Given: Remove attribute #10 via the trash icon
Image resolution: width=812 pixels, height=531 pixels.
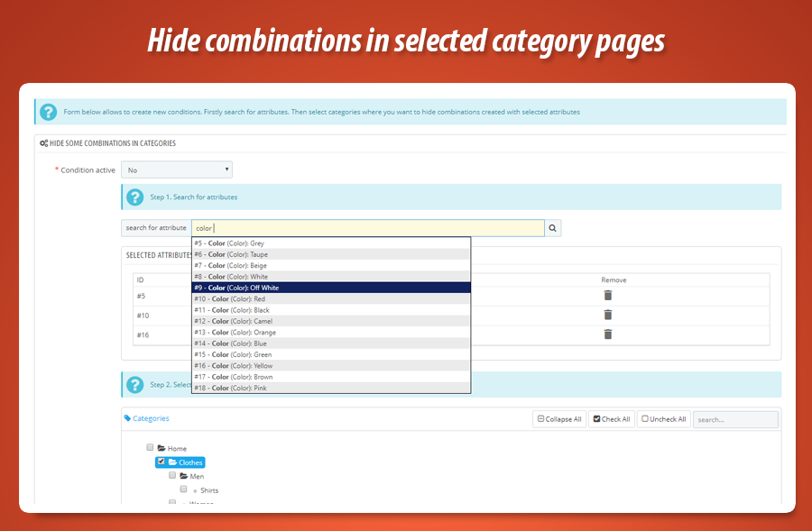Looking at the screenshot, I should [608, 315].
